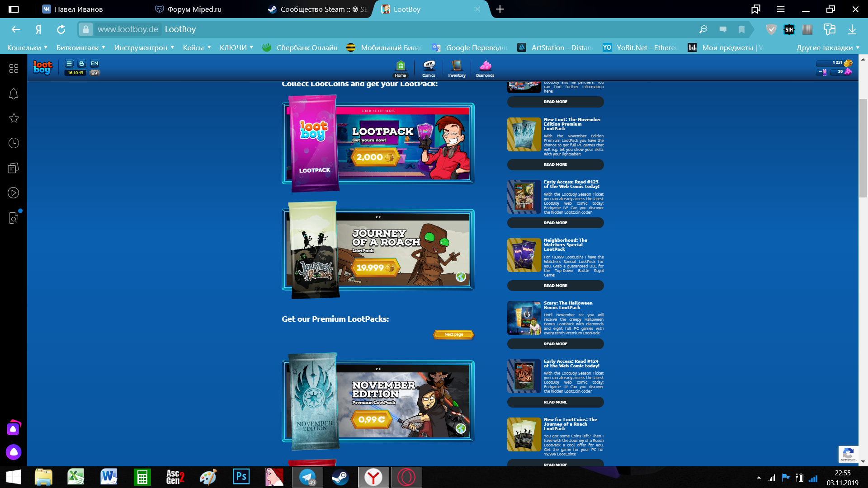
Task: Open the browser downloads arrow
Action: point(852,29)
